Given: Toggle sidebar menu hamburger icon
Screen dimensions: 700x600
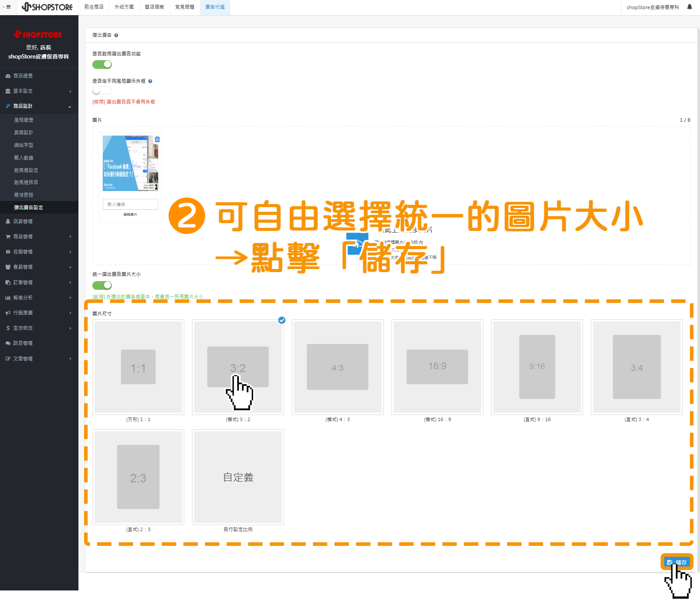Looking at the screenshot, I should tap(7, 7).
